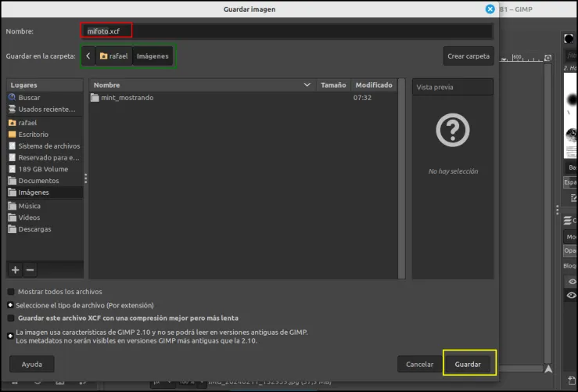Image resolution: width=578 pixels, height=392 pixels.
Task: Add bookmark with the plus icon
Action: (x=15, y=270)
